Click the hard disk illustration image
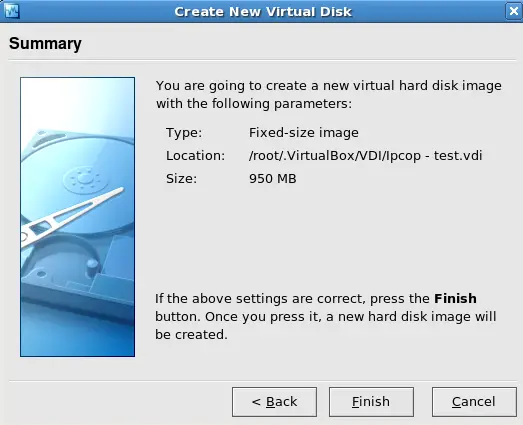Image resolution: width=523 pixels, height=425 pixels. click(x=77, y=217)
